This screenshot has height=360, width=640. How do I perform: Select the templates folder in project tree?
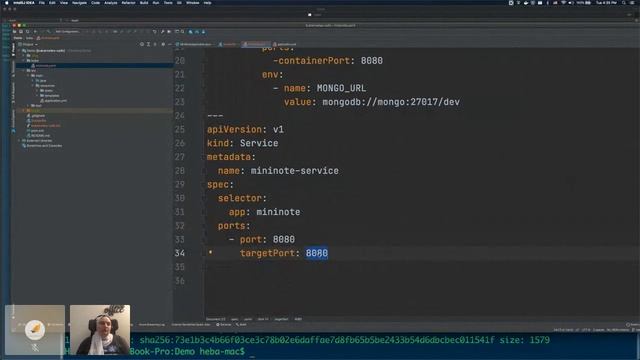[x=49, y=96]
